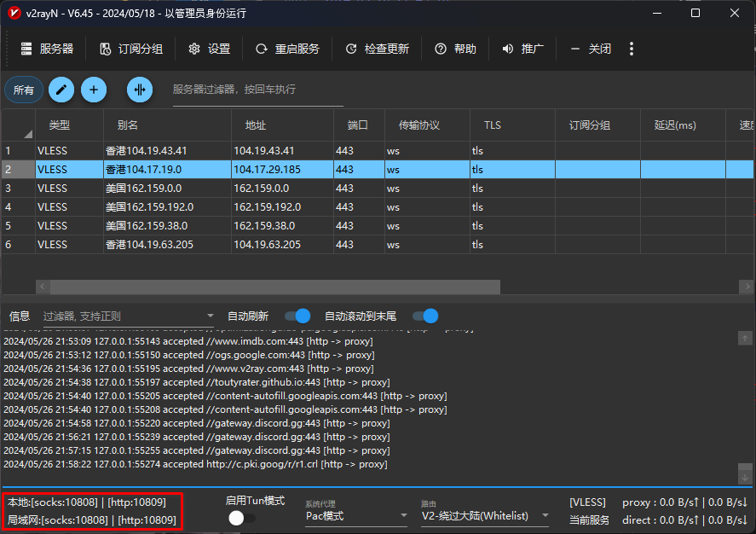
Task: Click the v2rayN logo icon in title bar
Action: pos(14,13)
